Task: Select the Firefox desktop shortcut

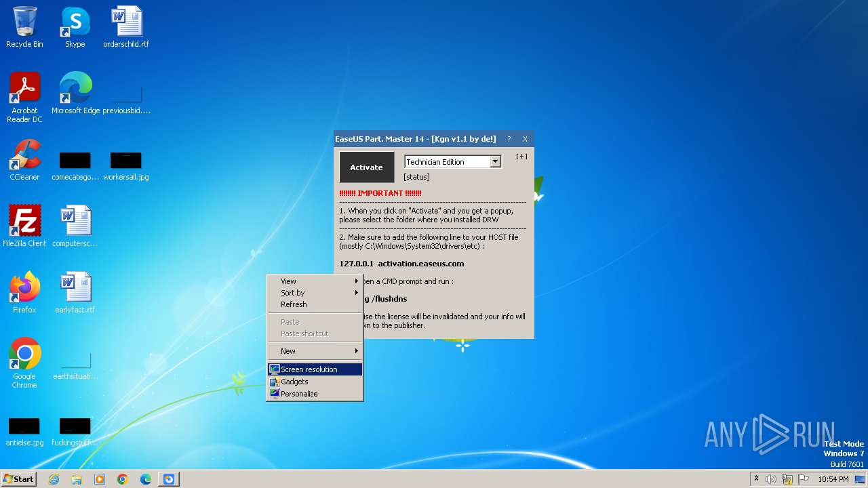Action: 24,293
